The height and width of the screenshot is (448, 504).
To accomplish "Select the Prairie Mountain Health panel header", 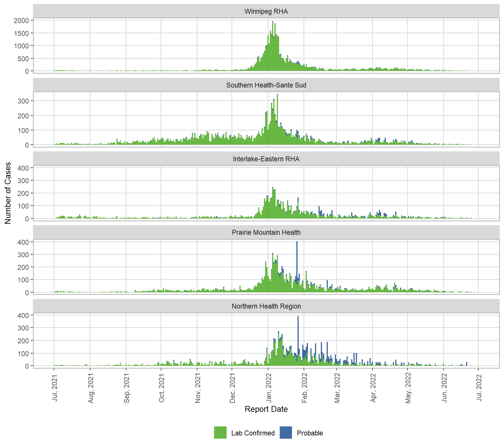I will click(266, 232).
